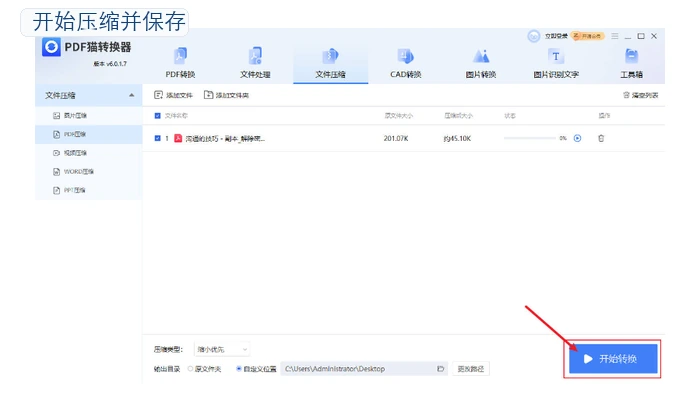Viewport: 700px width, 395px height.
Task: Switch to the 文件处理 tab
Action: [255, 63]
